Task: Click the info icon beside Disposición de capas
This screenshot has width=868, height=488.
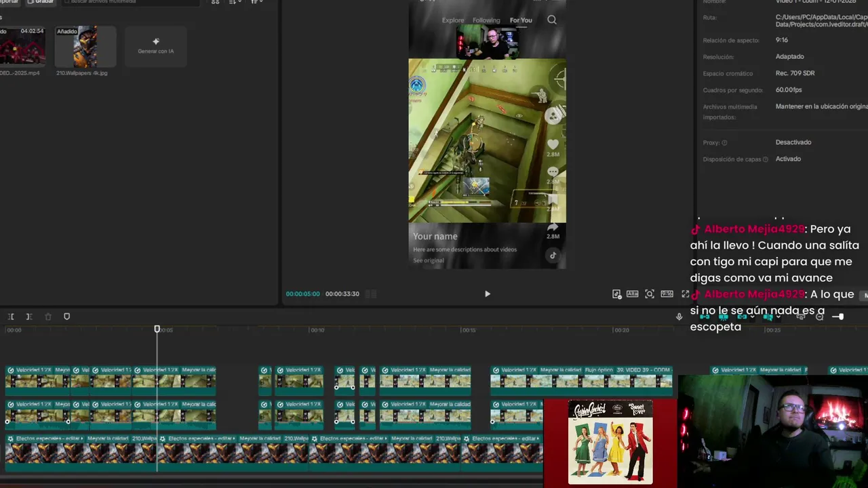Action: click(766, 159)
